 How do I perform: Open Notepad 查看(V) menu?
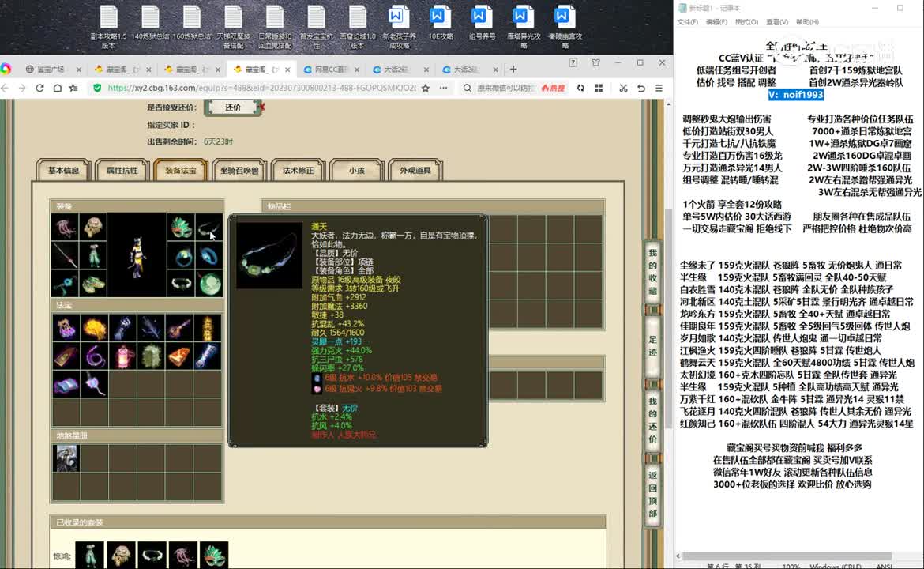click(x=776, y=22)
